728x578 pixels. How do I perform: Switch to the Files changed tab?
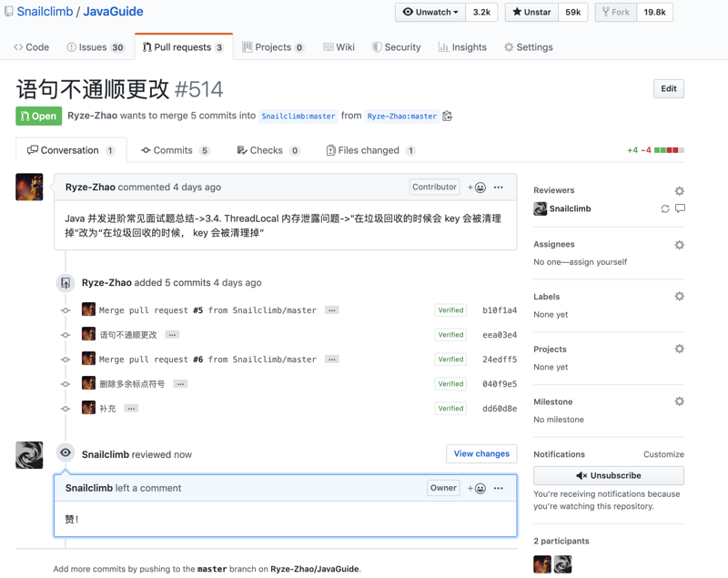point(369,149)
